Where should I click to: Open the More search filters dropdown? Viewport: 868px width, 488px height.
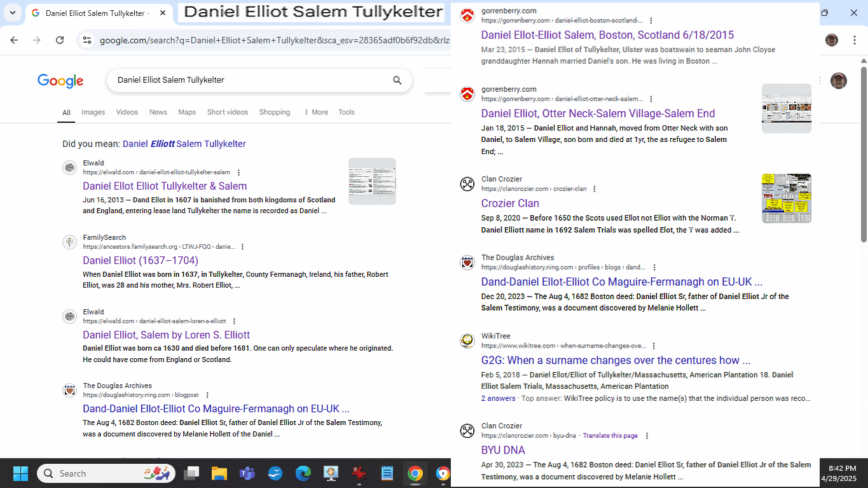click(316, 112)
